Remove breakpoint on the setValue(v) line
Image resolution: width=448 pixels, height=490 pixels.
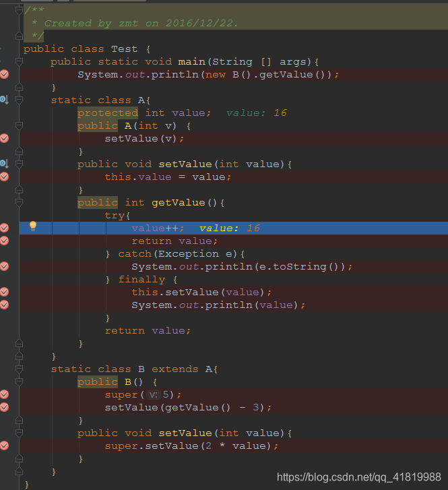pyautogui.click(x=4, y=138)
